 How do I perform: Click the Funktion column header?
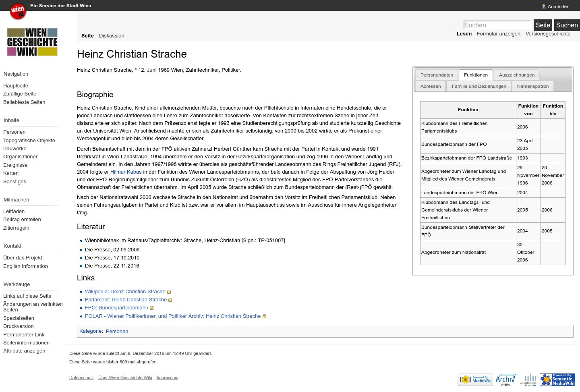click(x=468, y=110)
